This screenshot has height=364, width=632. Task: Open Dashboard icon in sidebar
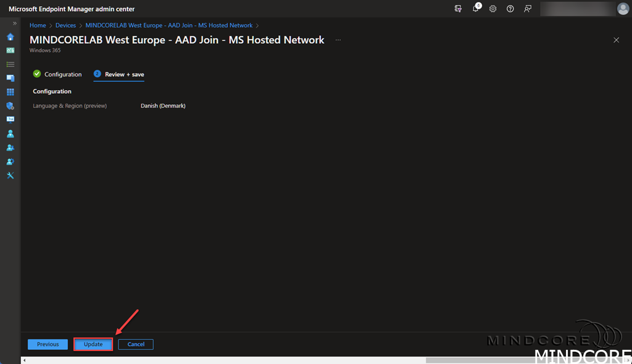click(10, 51)
